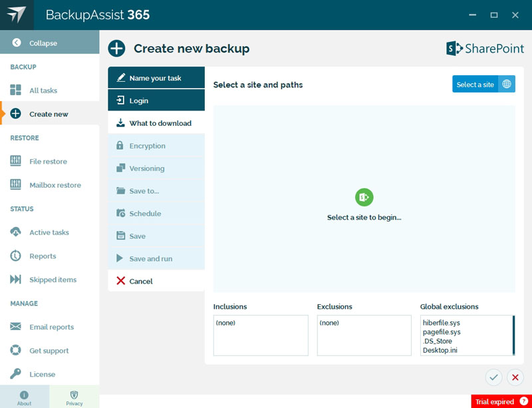This screenshot has width=532, height=408.
Task: Select Create new in the sidebar
Action: click(x=49, y=114)
